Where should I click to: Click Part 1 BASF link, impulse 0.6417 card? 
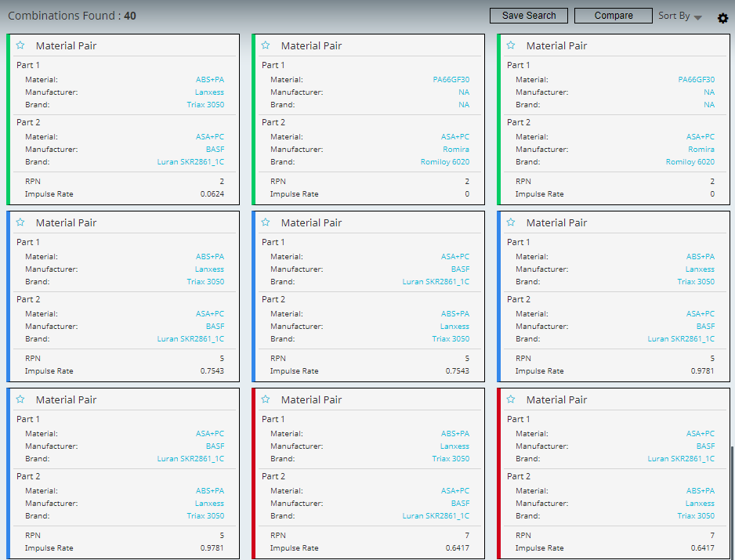[705, 446]
